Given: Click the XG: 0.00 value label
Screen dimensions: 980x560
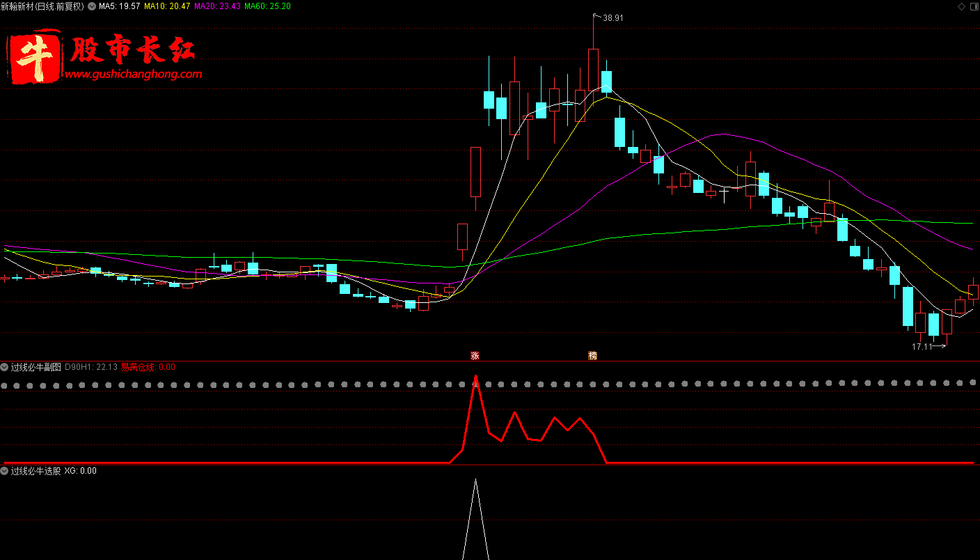Looking at the screenshot, I should pyautogui.click(x=81, y=471).
